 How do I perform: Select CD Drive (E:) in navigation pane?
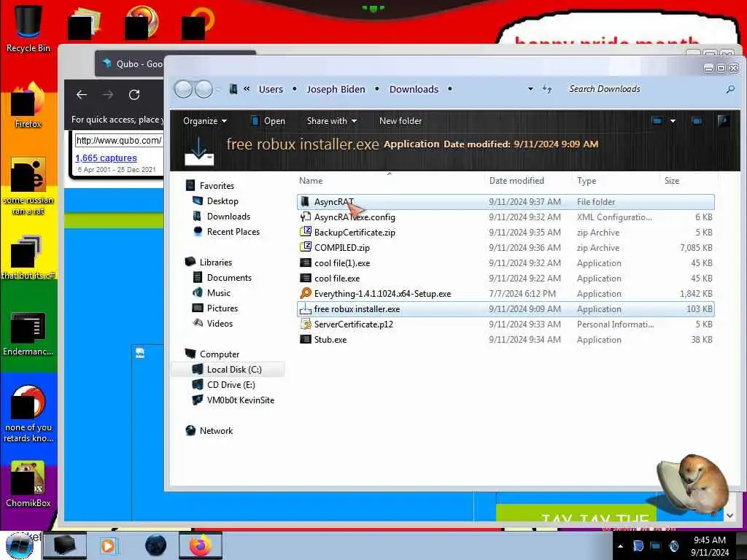point(231,385)
